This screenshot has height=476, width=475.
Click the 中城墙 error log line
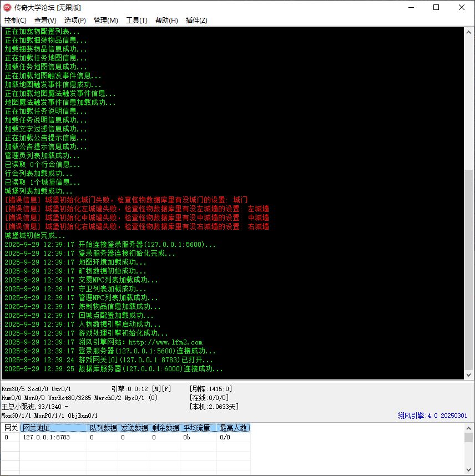click(137, 217)
